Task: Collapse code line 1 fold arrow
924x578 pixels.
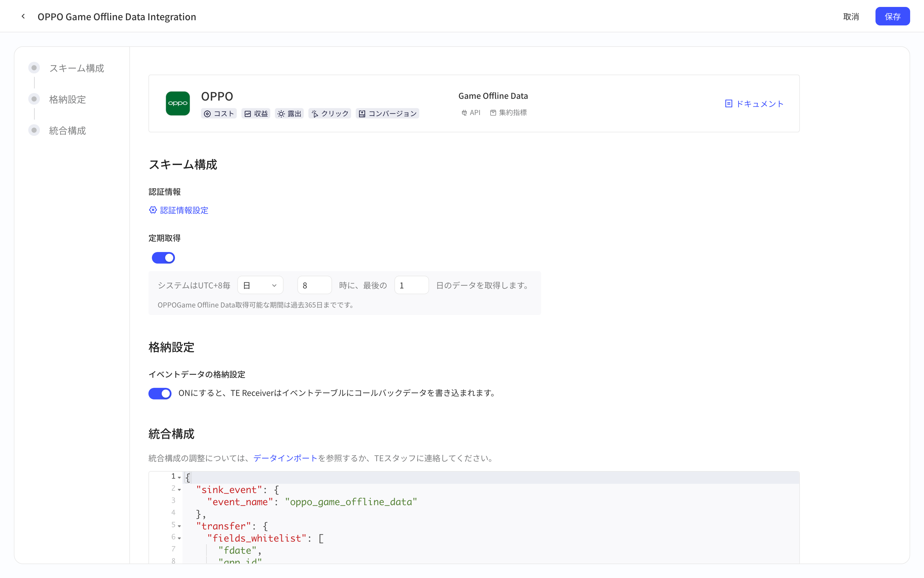Action: [179, 477]
